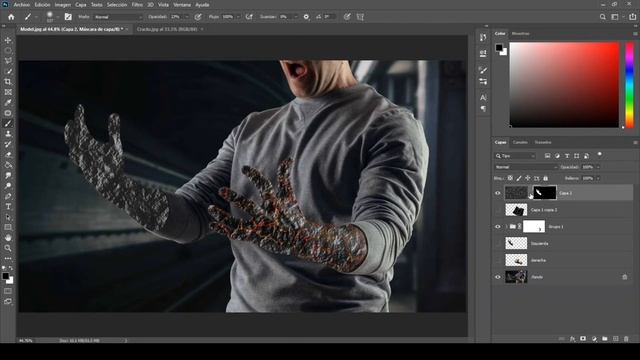This screenshot has height=360, width=640.
Task: Open the Character panel icon
Action: (483, 98)
